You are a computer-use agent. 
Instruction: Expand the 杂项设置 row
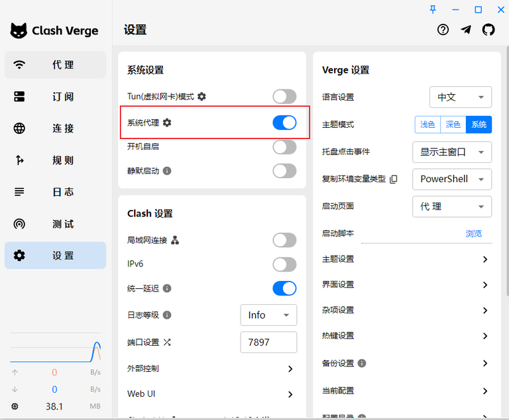coord(407,310)
